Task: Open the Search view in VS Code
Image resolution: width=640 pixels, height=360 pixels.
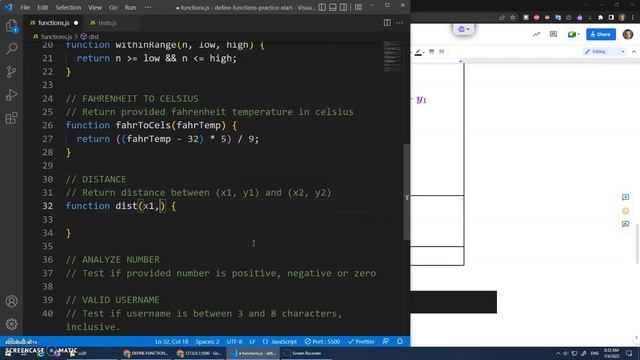Action: 11,49
